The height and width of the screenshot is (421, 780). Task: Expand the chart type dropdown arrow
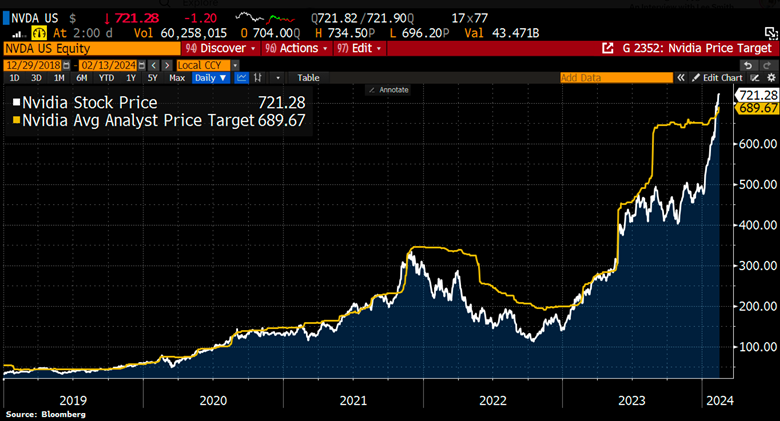[278, 78]
